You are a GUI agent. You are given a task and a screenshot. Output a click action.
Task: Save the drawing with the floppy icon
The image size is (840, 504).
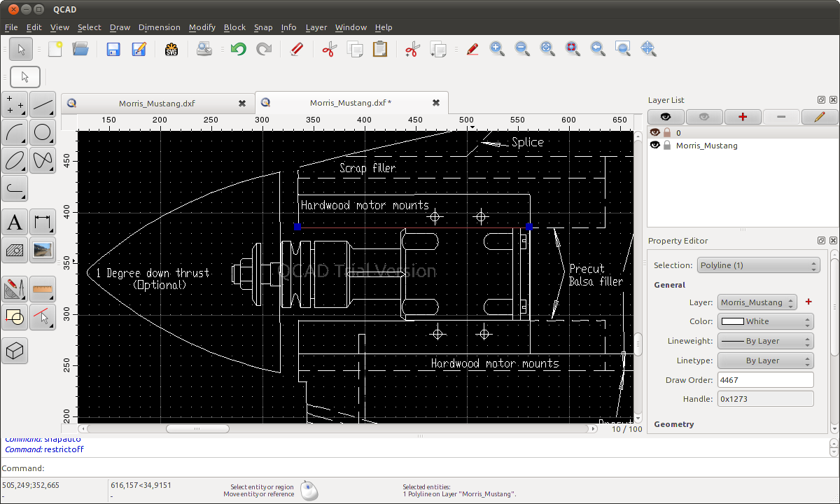[x=113, y=49]
